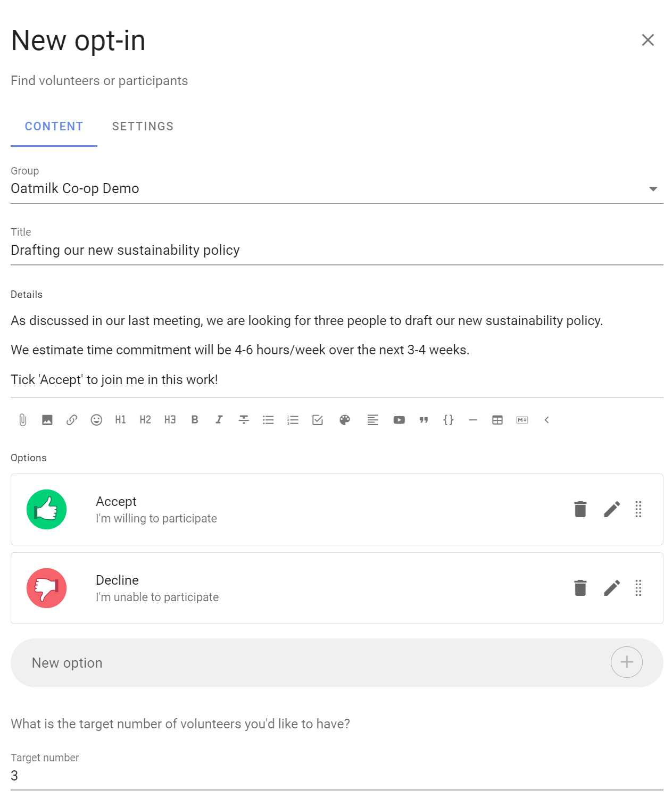Image resolution: width=672 pixels, height=806 pixels.
Task: Open the text alignment menu
Action: point(372,420)
